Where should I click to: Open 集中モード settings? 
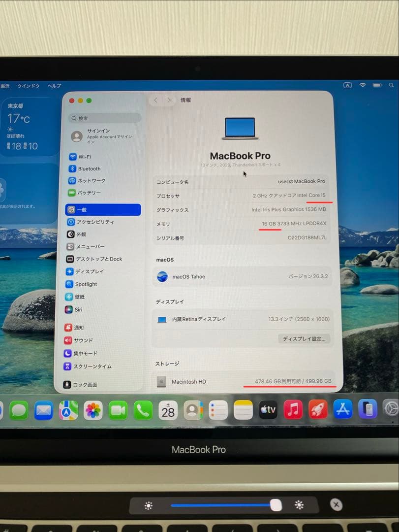[x=80, y=353]
